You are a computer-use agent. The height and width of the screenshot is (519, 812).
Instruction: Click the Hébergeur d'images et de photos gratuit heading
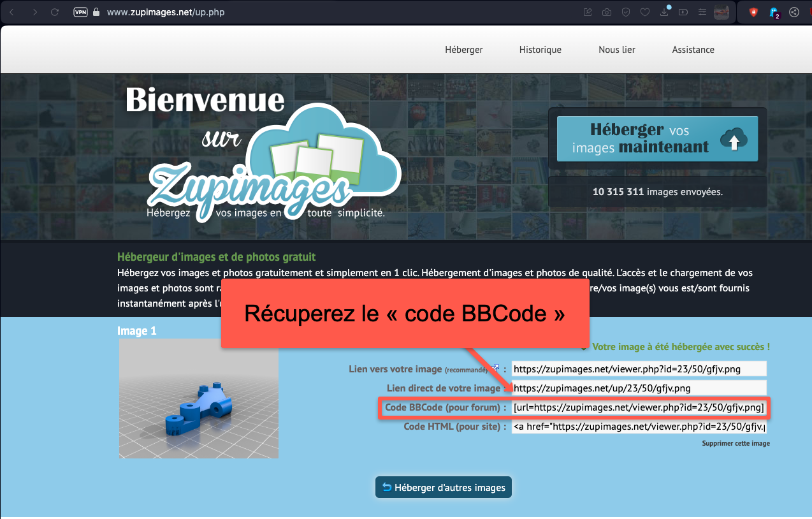click(x=216, y=258)
